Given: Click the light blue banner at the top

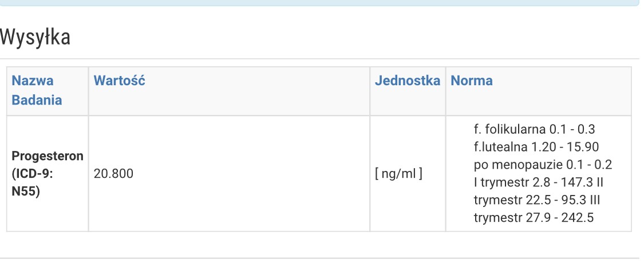Looking at the screenshot, I should tap(319, 3).
